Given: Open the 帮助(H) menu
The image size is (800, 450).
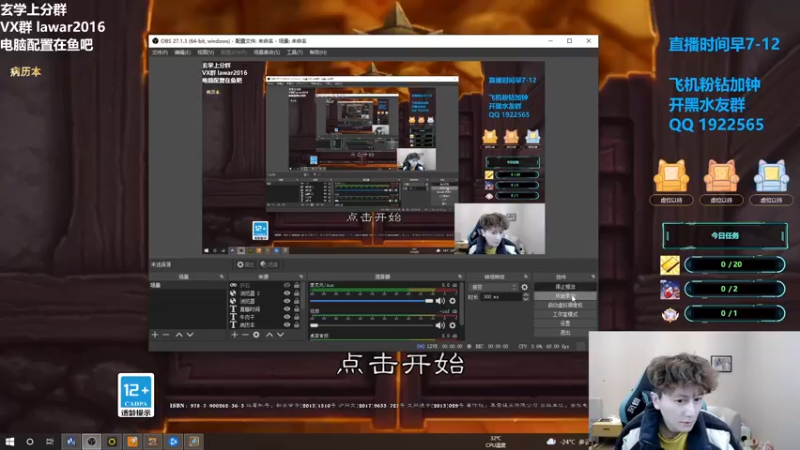Looking at the screenshot, I should (x=318, y=53).
